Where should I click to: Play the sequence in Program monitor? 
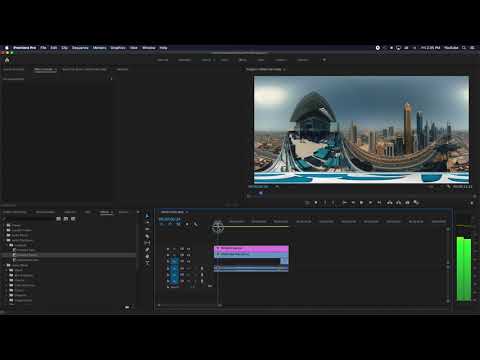click(x=361, y=202)
